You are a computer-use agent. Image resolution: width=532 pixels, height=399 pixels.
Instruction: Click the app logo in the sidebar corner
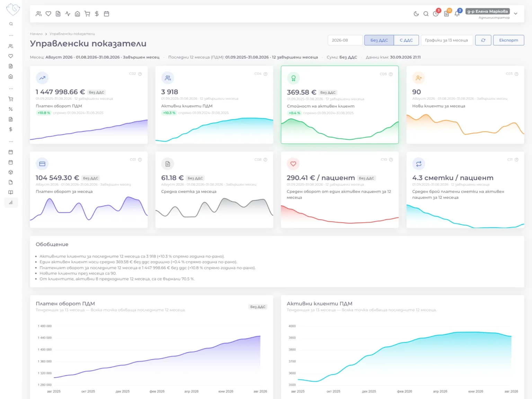pos(13,9)
